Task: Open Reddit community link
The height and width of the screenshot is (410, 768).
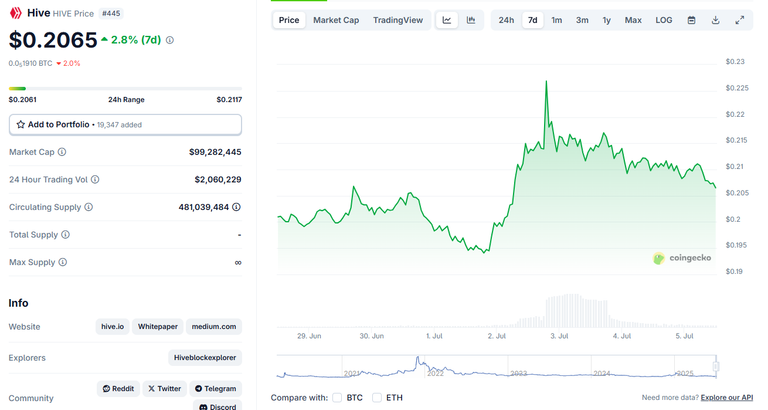Action: (118, 388)
